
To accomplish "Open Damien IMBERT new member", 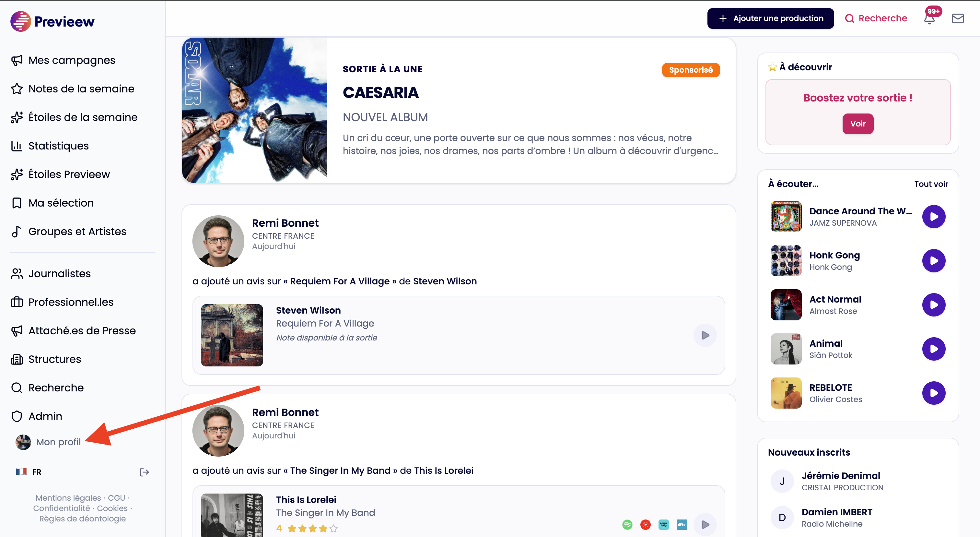I will [x=837, y=518].
